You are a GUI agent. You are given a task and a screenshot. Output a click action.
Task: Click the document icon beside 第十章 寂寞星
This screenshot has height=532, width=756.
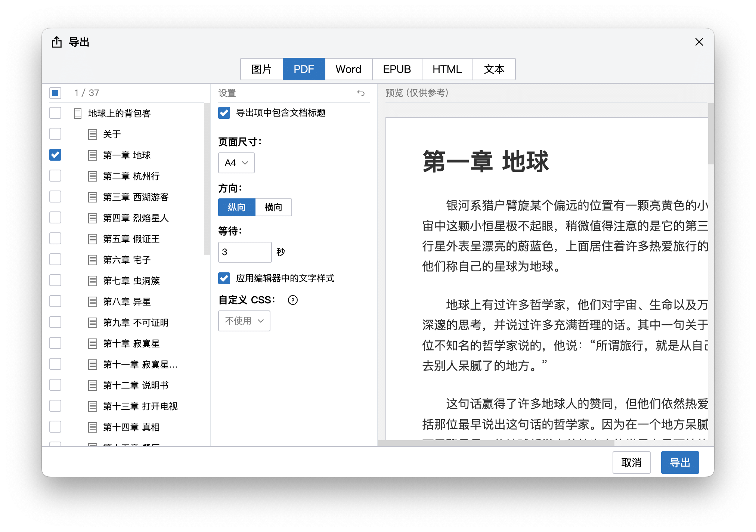(x=93, y=343)
